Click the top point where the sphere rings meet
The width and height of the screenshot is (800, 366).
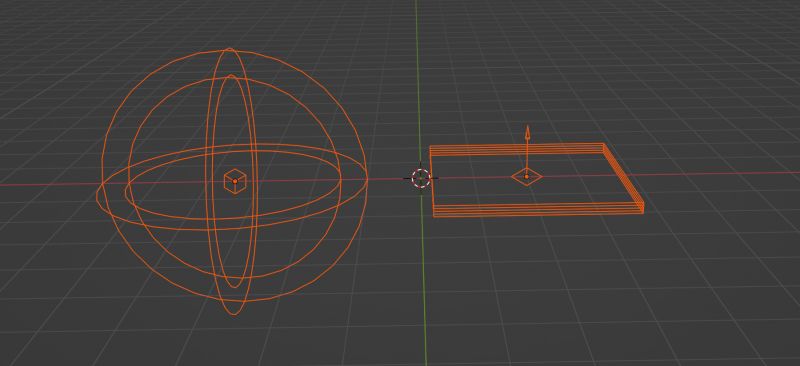click(x=229, y=50)
